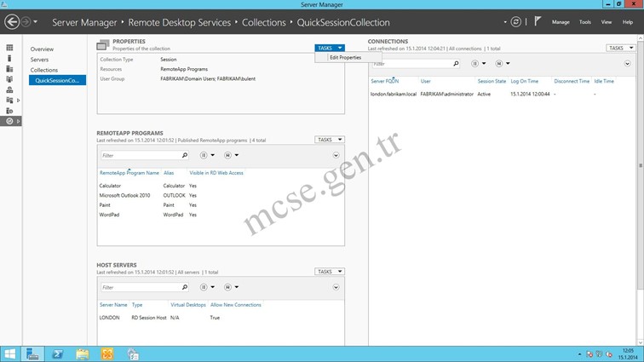Screen dimensions: 644x362
Task: Expand Connections filter chevron
Action: click(x=627, y=64)
